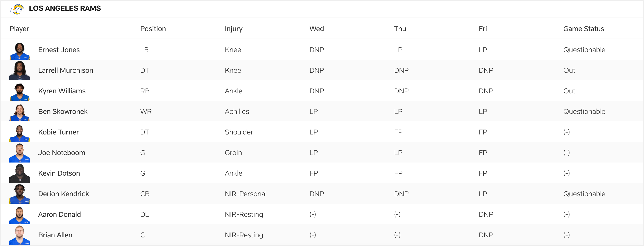644x246 pixels.
Task: Click Larrell Murchison's headshot photo
Action: click(20, 71)
